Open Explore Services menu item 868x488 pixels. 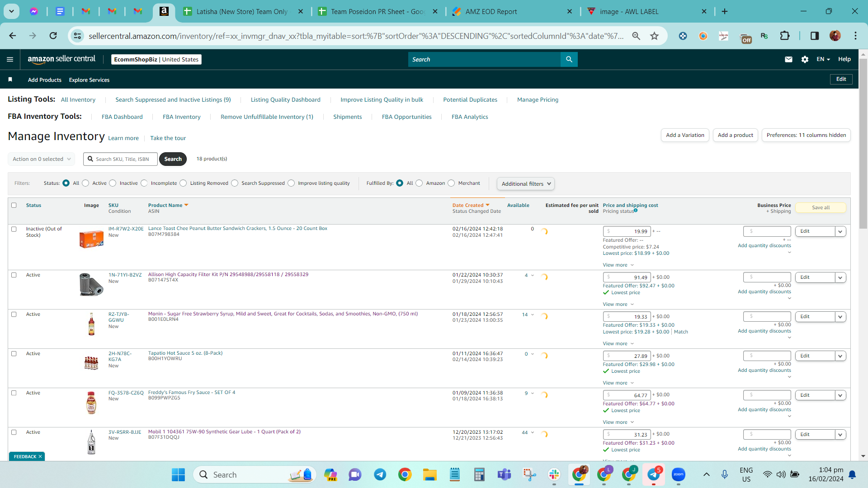89,80
